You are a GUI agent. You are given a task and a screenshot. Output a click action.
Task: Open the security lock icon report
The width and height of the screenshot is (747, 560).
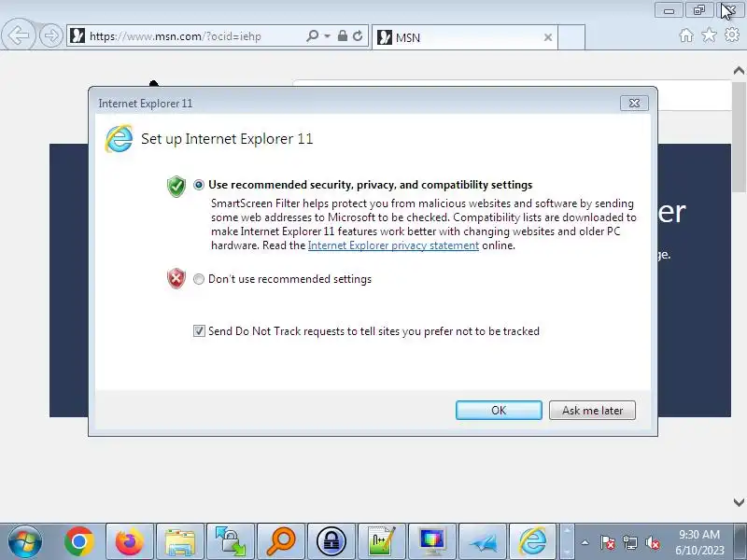pyautogui.click(x=342, y=35)
